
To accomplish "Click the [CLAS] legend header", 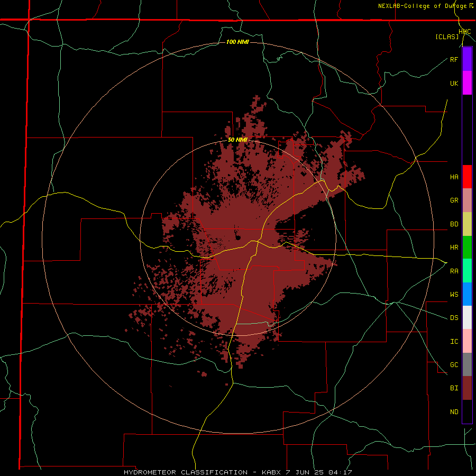I will tap(447, 36).
